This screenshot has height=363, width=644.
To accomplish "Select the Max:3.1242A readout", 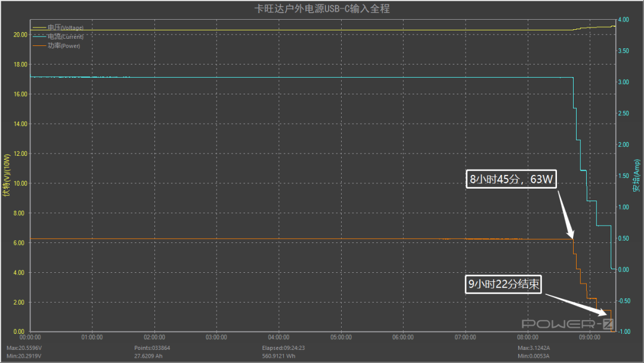I will (x=534, y=348).
